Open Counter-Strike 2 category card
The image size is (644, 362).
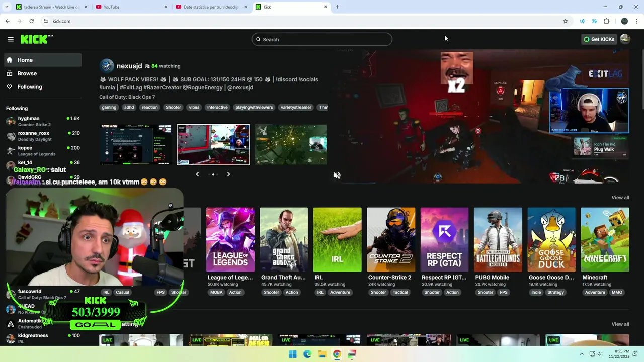pos(391,240)
